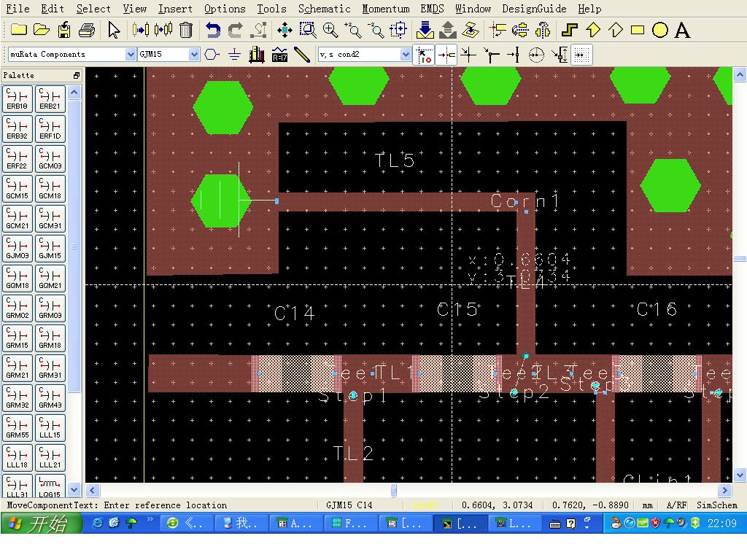Select the arrow pointer tool
Viewport: 747px width, 560px height.
(x=113, y=30)
